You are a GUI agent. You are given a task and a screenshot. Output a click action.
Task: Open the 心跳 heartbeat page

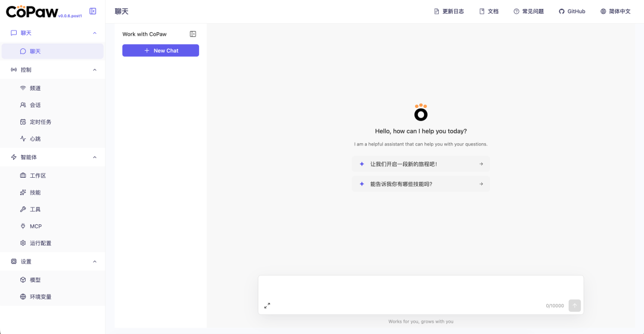pyautogui.click(x=35, y=139)
